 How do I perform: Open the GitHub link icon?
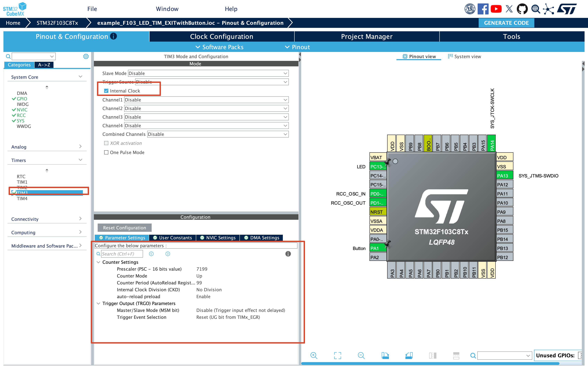[x=522, y=9]
